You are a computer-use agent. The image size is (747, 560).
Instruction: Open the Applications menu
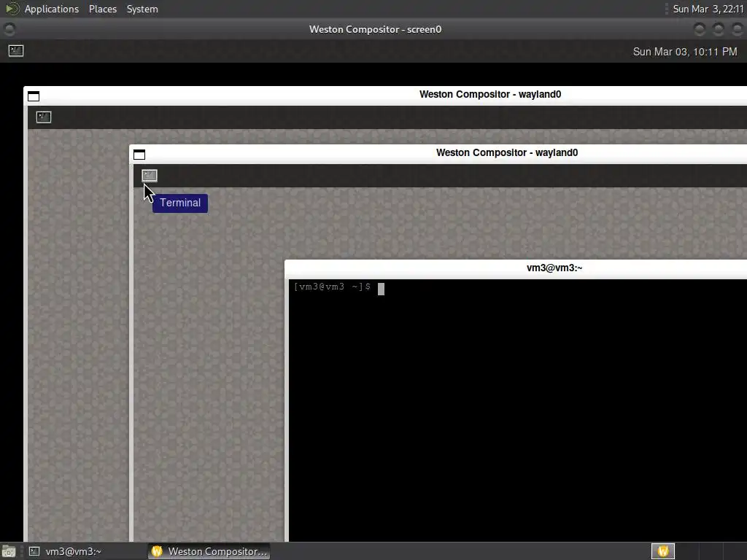[52, 9]
